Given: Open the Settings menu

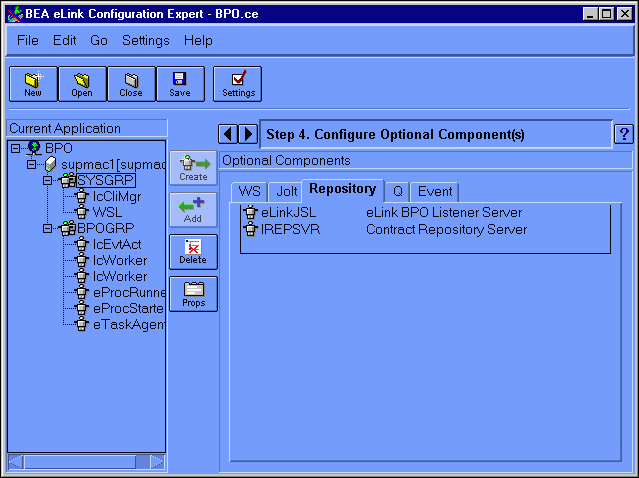Looking at the screenshot, I should [145, 40].
